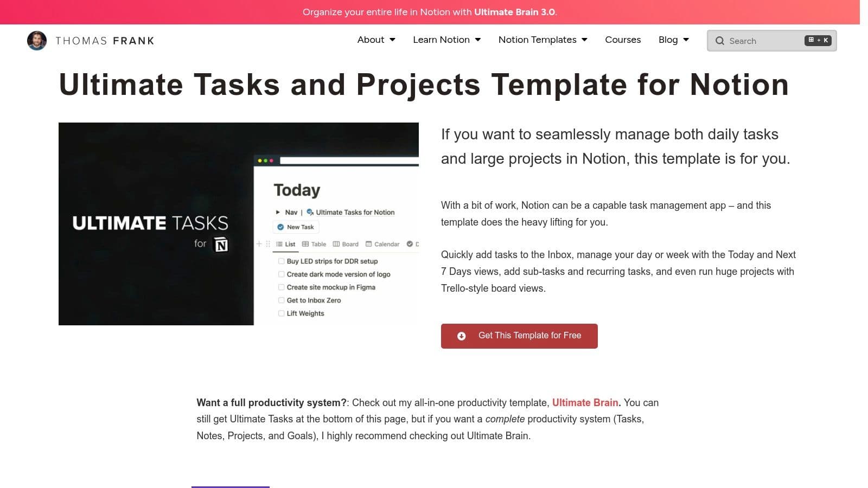Screen dimensions: 868x488
Task: Click the New Task checkmark icon in preview
Action: (280, 227)
